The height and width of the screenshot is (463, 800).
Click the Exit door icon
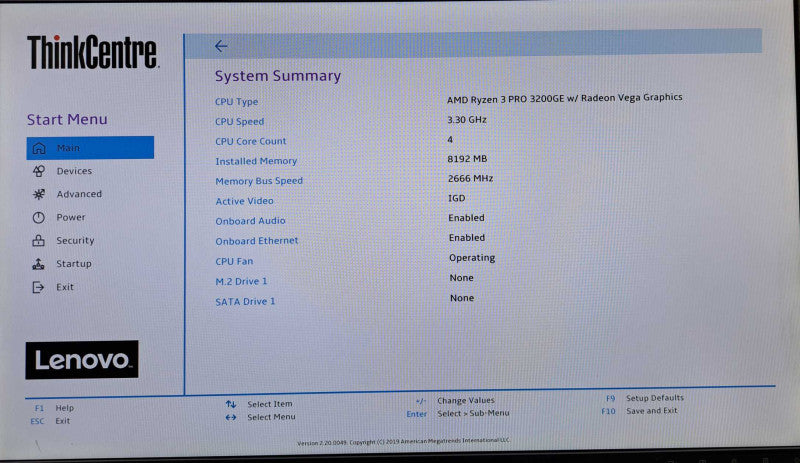pos(39,287)
